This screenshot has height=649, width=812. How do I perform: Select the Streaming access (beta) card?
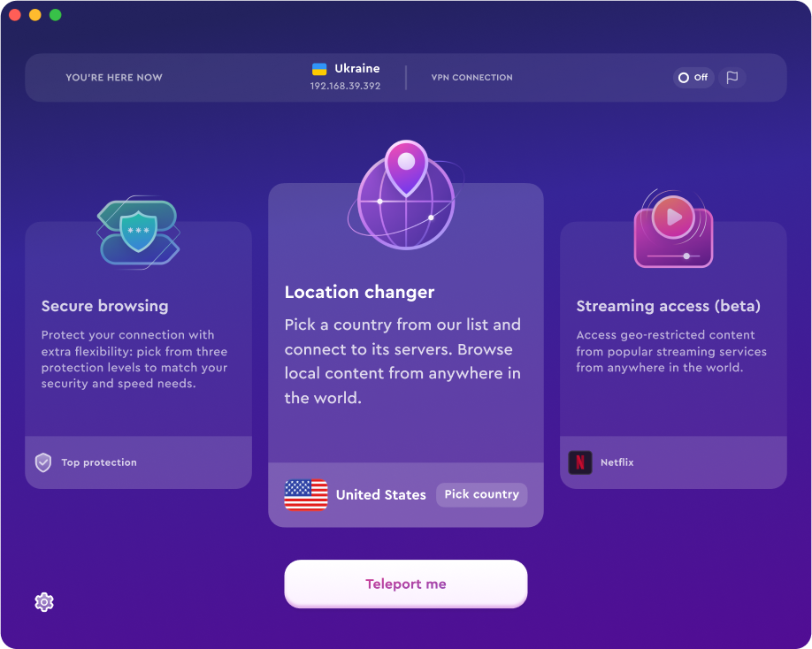pyautogui.click(x=673, y=355)
